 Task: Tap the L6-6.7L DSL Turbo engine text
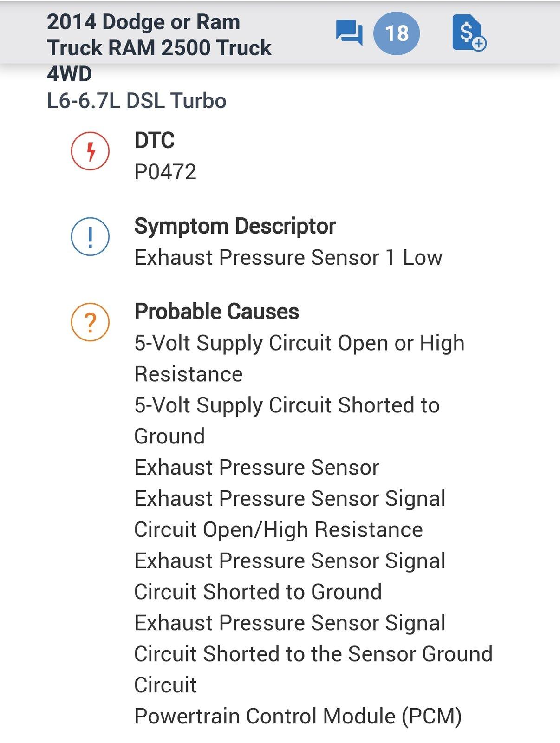pyautogui.click(x=137, y=101)
